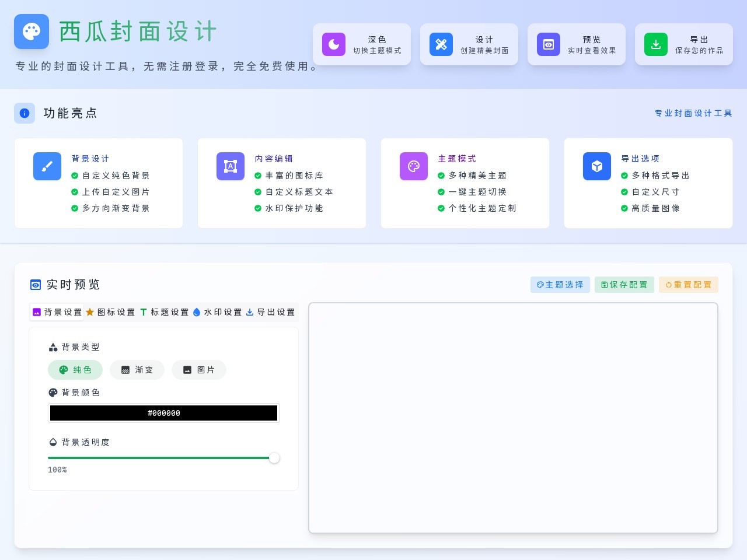Switch to the 水印设置 tab
The height and width of the screenshot is (560, 747).
217,312
